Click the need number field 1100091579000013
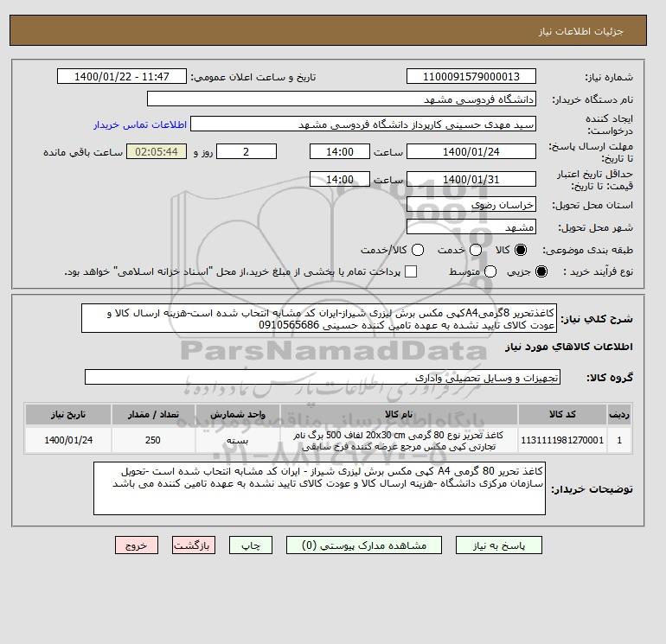 (471, 76)
